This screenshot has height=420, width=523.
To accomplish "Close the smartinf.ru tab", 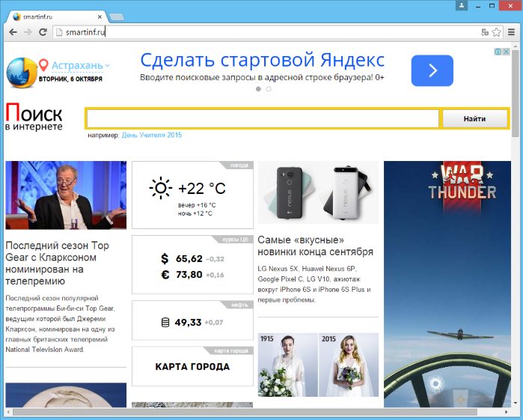I will point(100,16).
